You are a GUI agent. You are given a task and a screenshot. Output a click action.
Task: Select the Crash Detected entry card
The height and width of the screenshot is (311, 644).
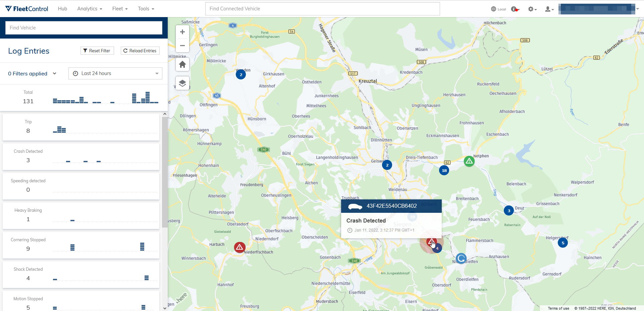(81, 157)
